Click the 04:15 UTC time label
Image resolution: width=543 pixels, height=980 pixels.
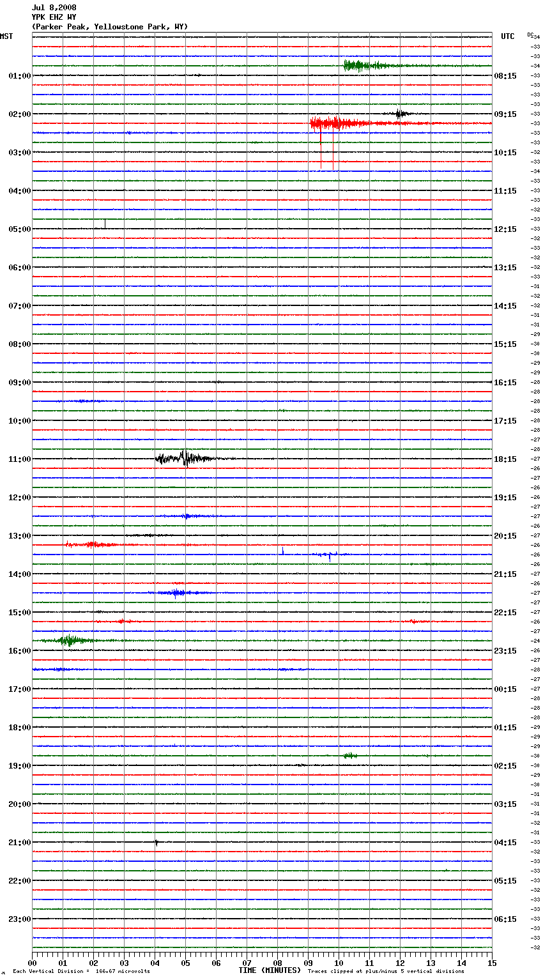point(505,843)
